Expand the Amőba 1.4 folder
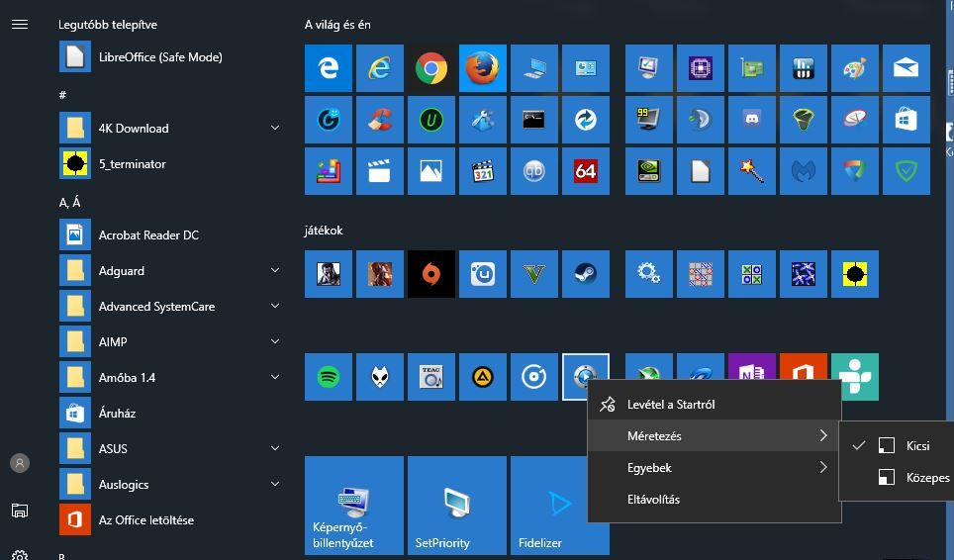The image size is (954, 560). click(x=275, y=377)
